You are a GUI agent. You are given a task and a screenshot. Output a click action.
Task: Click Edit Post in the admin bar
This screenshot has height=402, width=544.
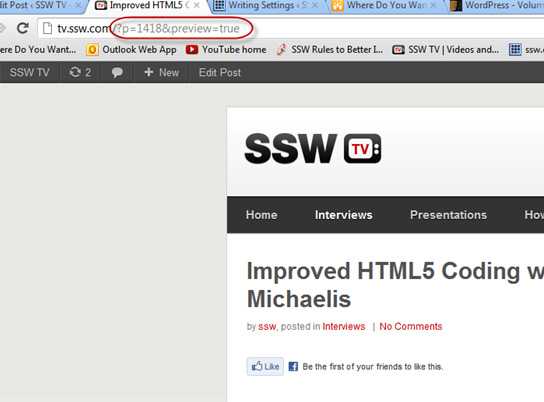click(x=220, y=72)
